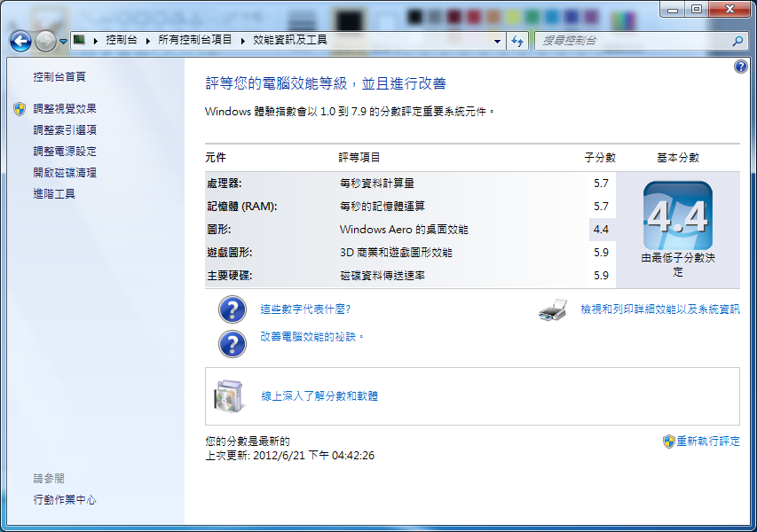This screenshot has width=757, height=532.
Task: Click question icon beside 改善電腦效能的秘訣
Action: (233, 344)
